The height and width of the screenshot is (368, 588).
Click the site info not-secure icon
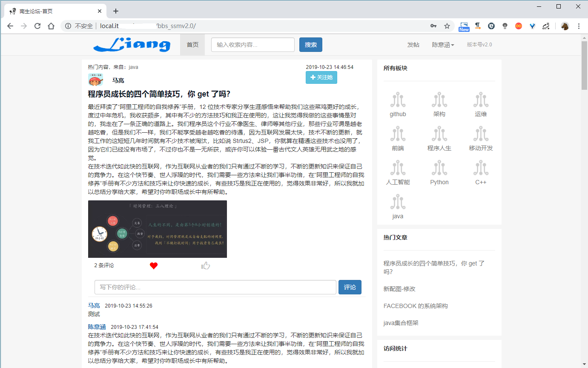click(68, 26)
